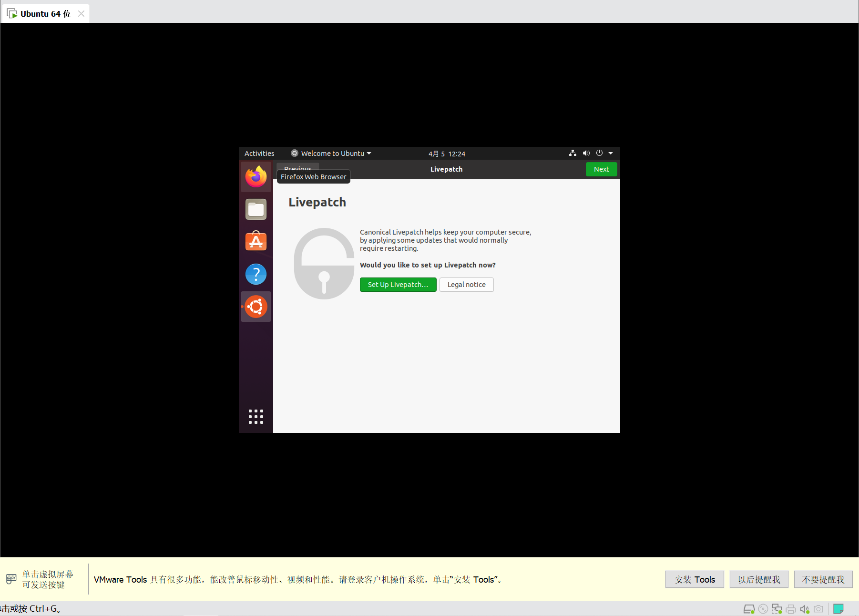The width and height of the screenshot is (859, 616).
Task: Click the network status icon in top bar
Action: click(x=573, y=153)
